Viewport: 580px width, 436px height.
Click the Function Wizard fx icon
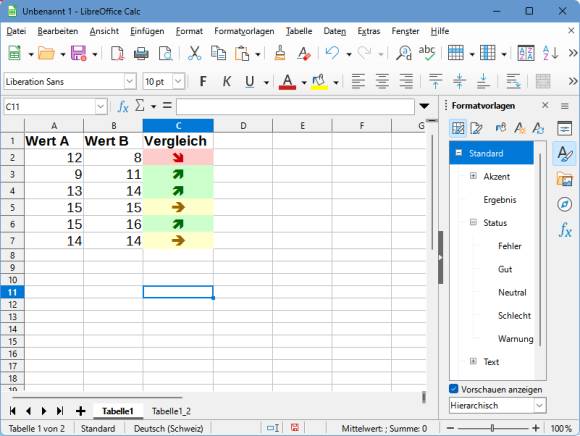[x=123, y=107]
